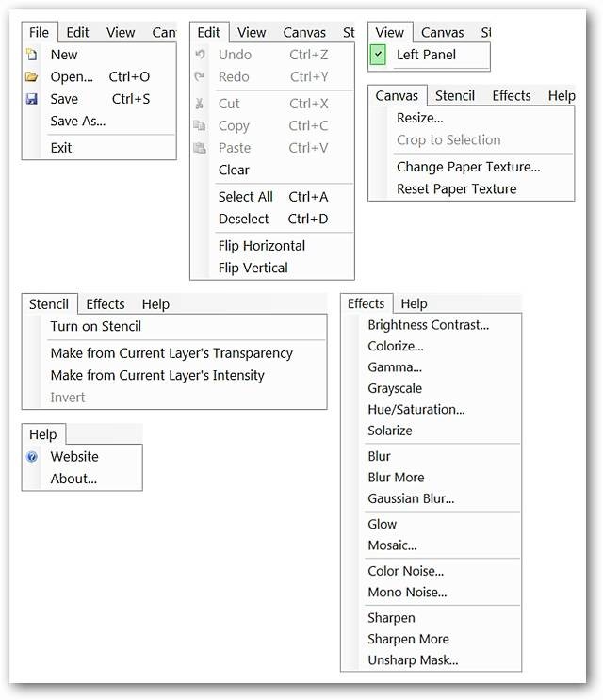This screenshot has height=700, width=603.
Task: Choose Clear in the Edit menu
Action: (234, 171)
